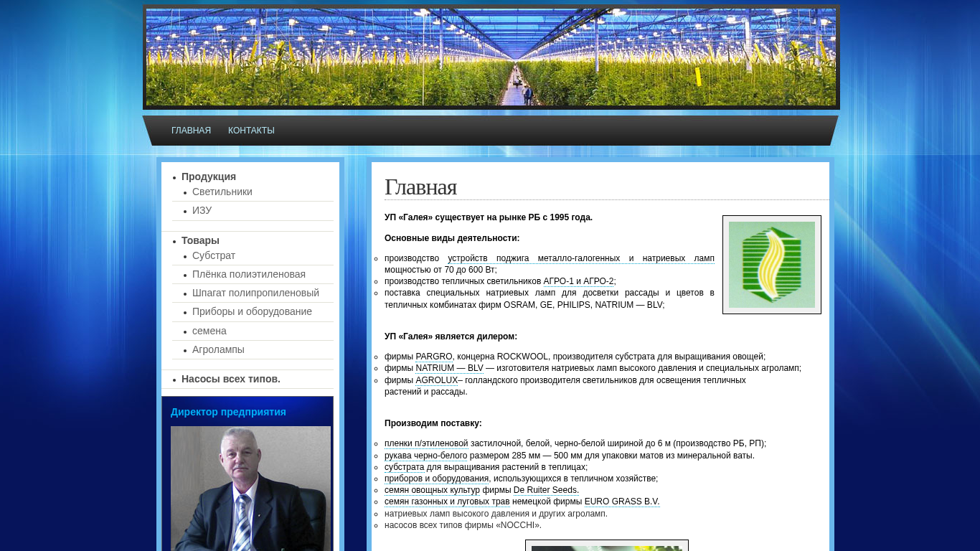
Task: Click the 'Основные виды деятельности:' heading
Action: [x=452, y=238]
